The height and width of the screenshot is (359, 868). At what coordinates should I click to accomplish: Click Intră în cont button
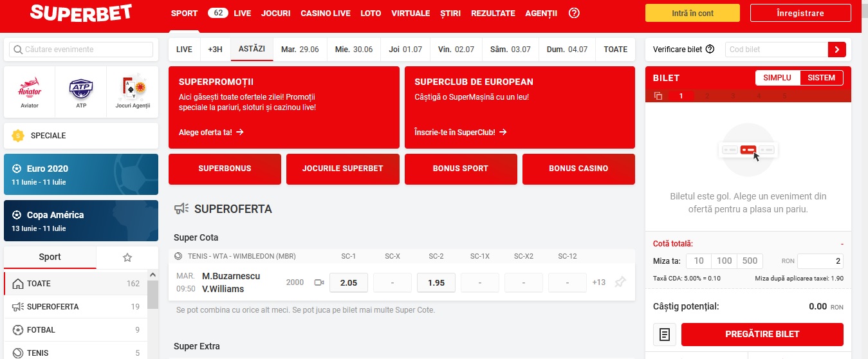coord(692,13)
